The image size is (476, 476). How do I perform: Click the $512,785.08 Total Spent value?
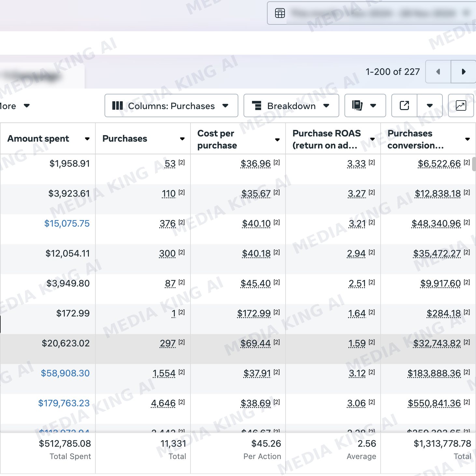point(65,443)
